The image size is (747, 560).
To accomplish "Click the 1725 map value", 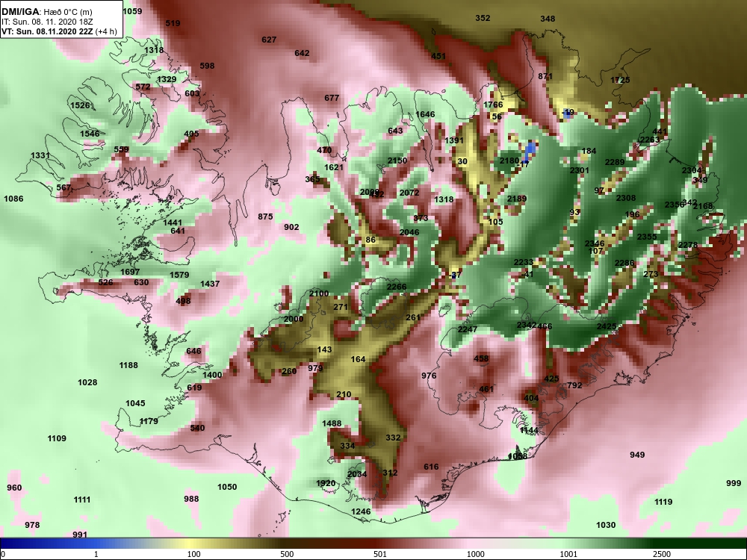I will [620, 80].
